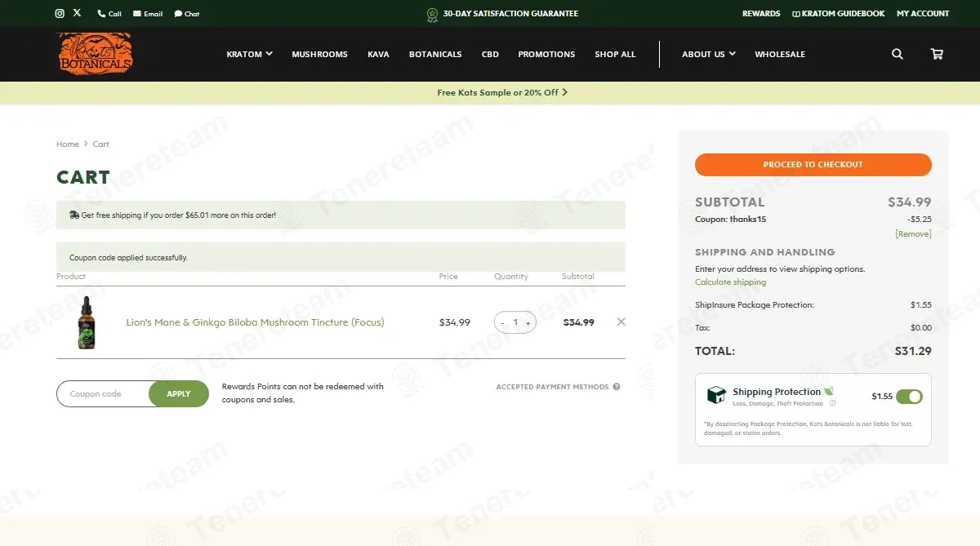Increase quantity with the plus button

pyautogui.click(x=528, y=322)
